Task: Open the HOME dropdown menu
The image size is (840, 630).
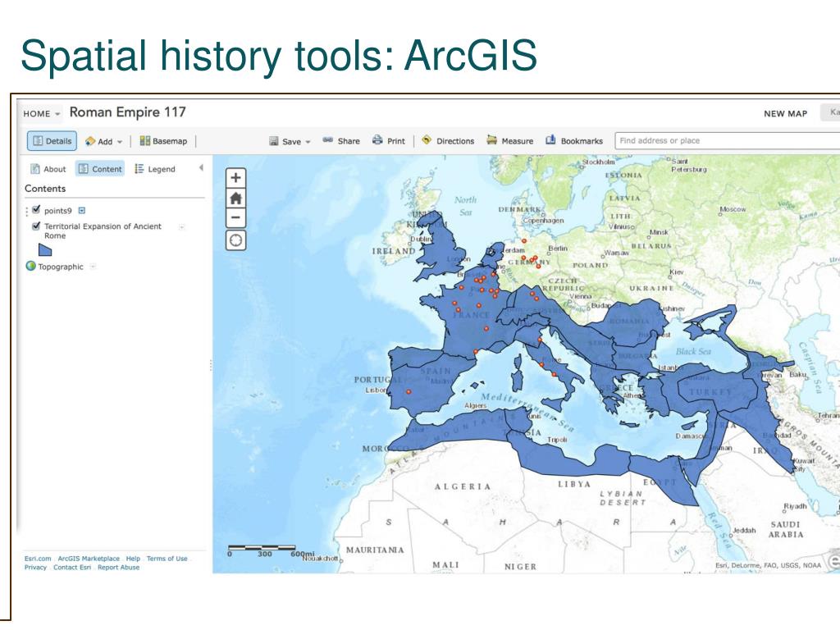Action: [x=41, y=113]
